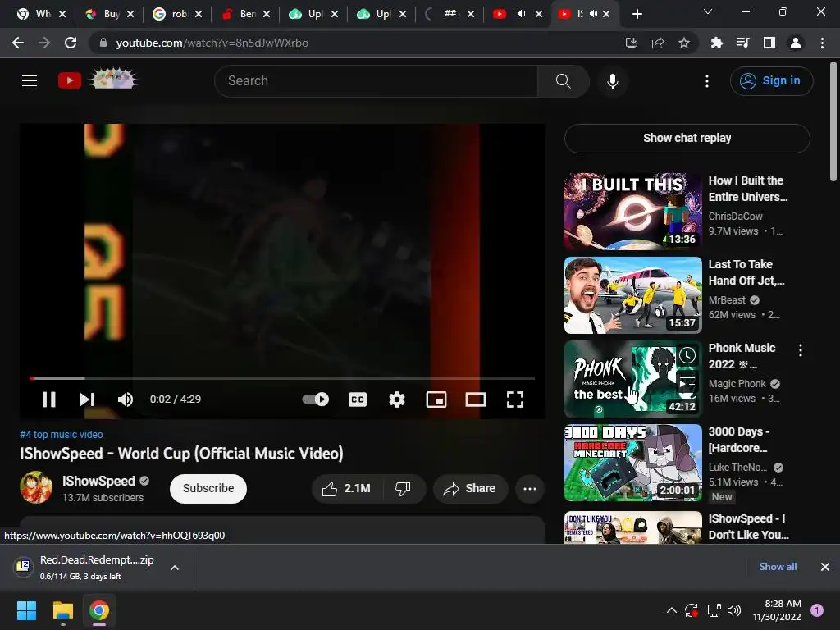This screenshot has width=840, height=630.
Task: Search with your voice microphone
Action: [x=612, y=81]
